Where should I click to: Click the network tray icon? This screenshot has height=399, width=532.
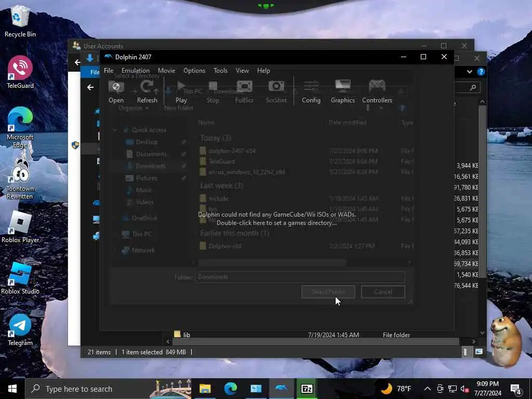tap(453, 389)
